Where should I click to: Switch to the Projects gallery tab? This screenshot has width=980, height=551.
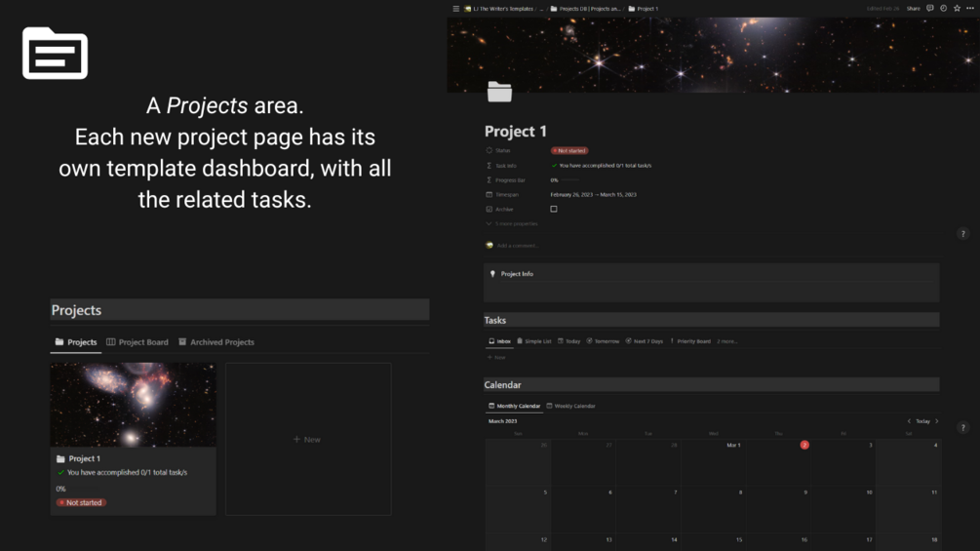76,342
